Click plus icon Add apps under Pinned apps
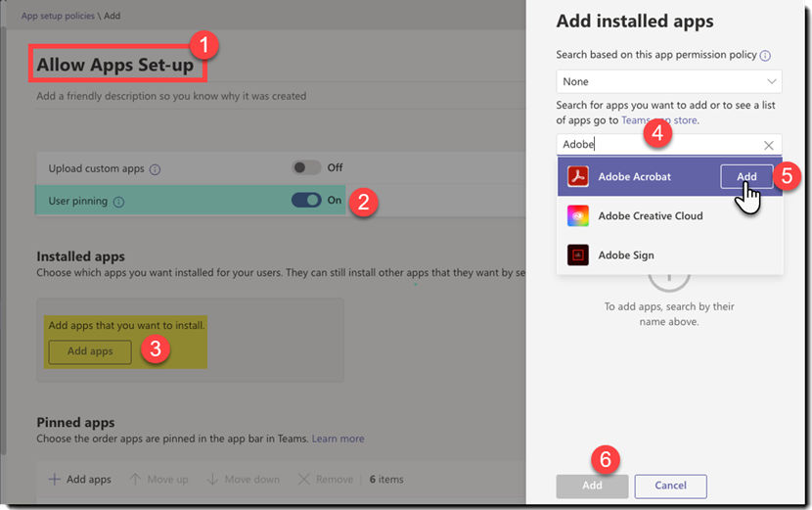This screenshot has width=812, height=510. [x=55, y=479]
